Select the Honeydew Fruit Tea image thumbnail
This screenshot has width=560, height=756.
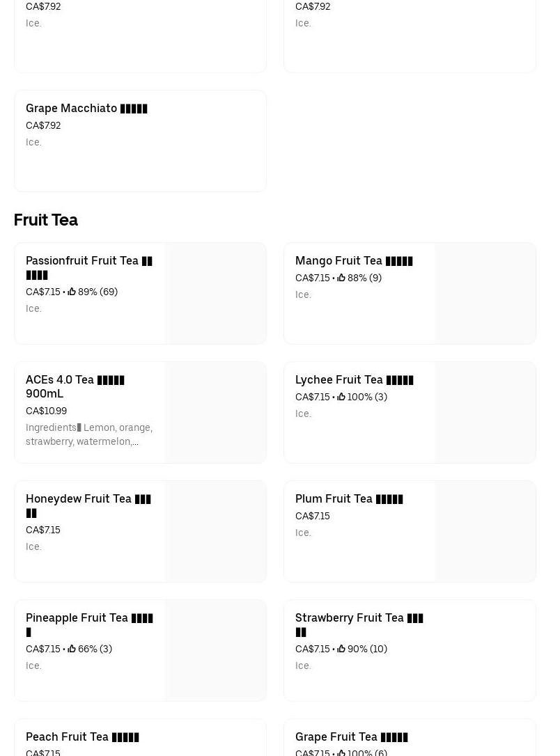215,531
